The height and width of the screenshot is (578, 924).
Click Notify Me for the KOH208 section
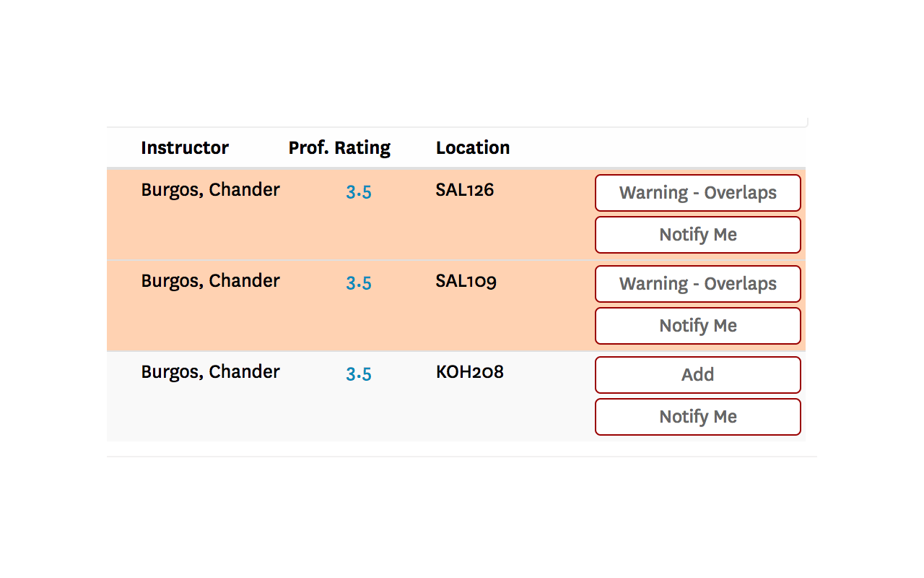pos(697,417)
